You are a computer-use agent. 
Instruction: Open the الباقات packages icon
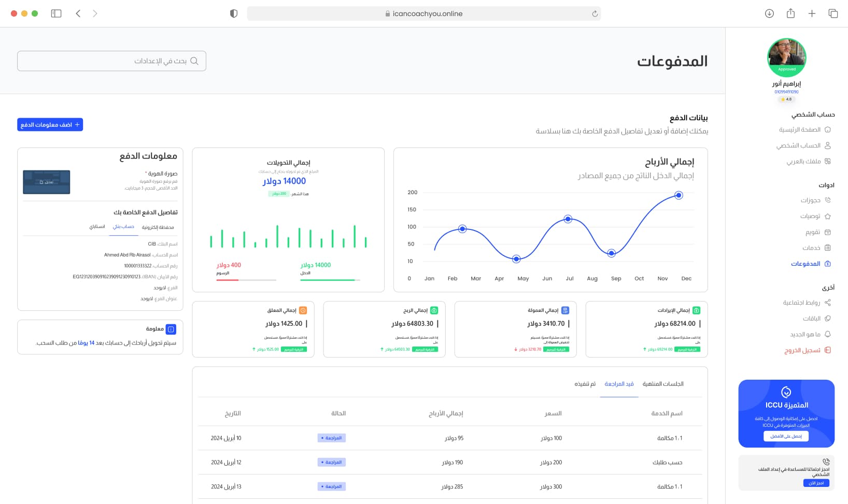point(829,318)
